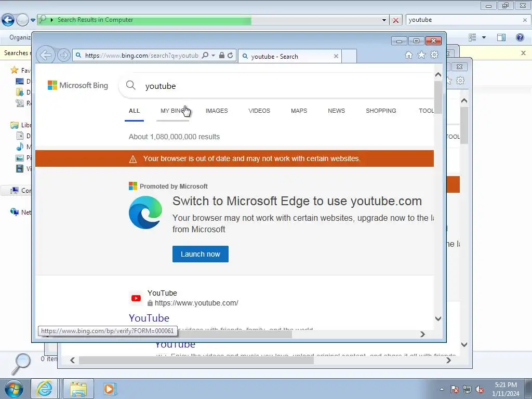
Task: Open the YouTube result title link
Action: tap(149, 318)
